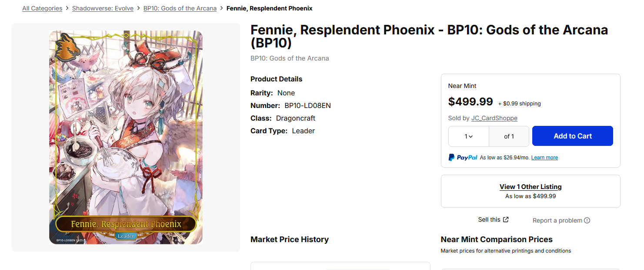Add the card to cart
Screen dimensions: 644x270
(x=573, y=136)
